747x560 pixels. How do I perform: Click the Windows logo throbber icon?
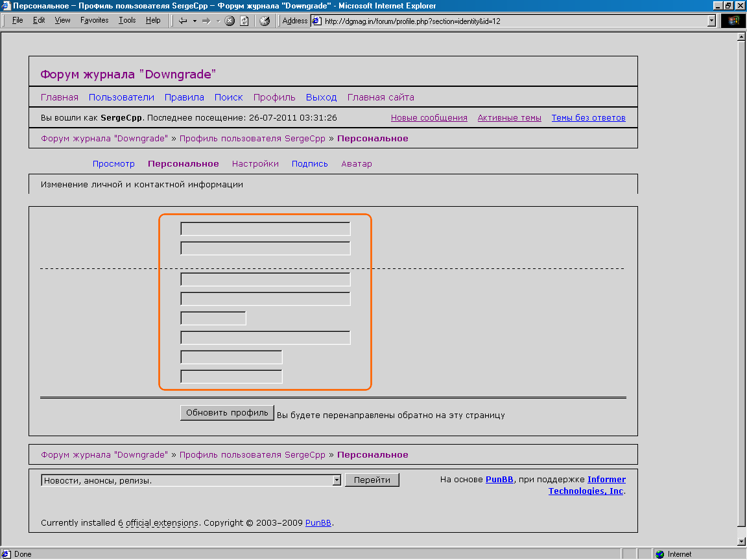pyautogui.click(x=734, y=21)
